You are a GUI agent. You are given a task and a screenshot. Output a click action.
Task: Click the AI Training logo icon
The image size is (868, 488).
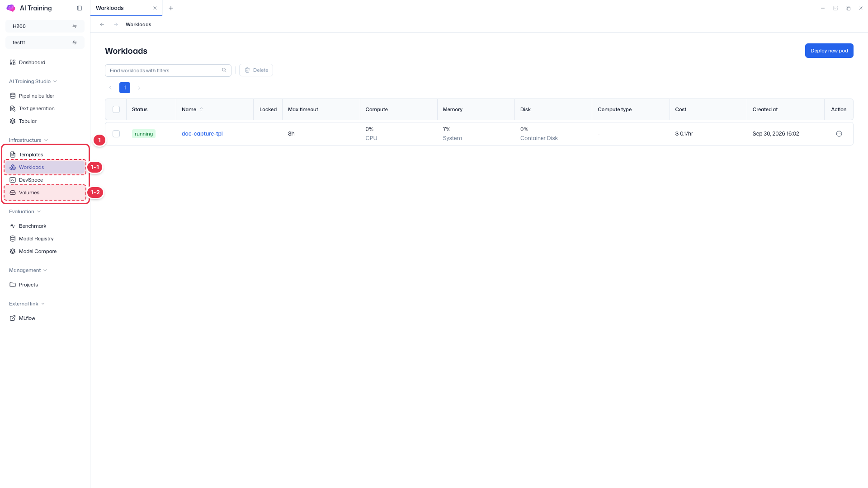[x=11, y=8]
